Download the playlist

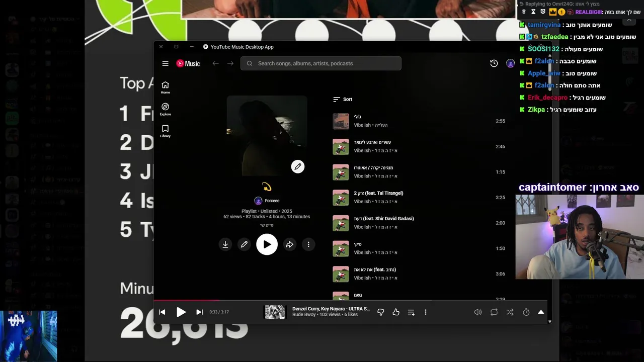pos(225,244)
